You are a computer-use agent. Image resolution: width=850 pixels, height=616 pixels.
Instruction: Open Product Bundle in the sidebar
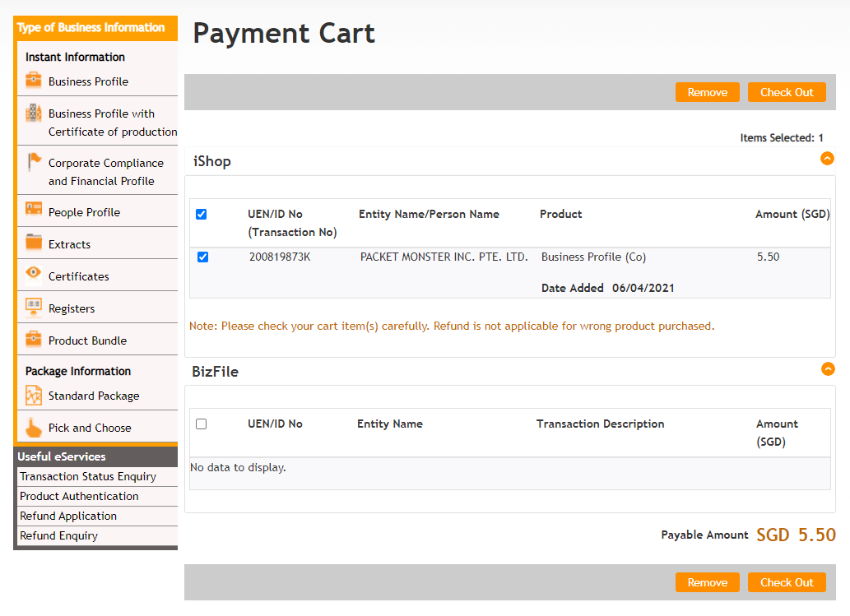[87, 340]
